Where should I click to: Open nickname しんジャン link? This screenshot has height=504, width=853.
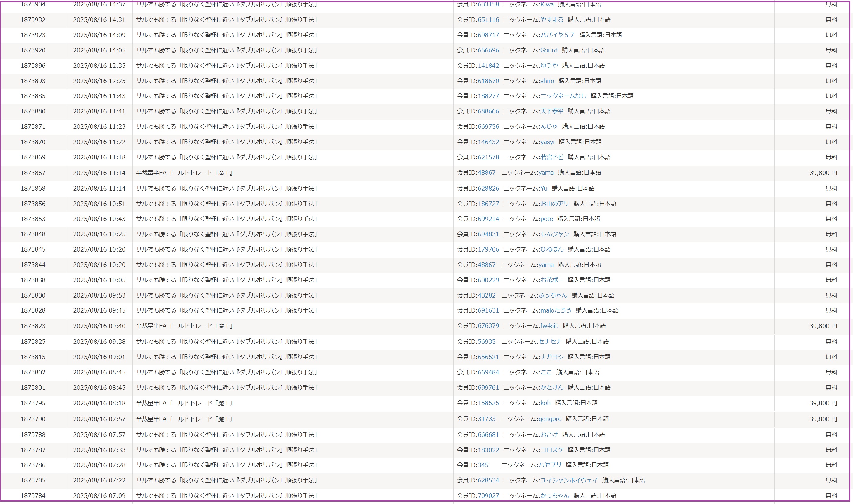(x=555, y=234)
